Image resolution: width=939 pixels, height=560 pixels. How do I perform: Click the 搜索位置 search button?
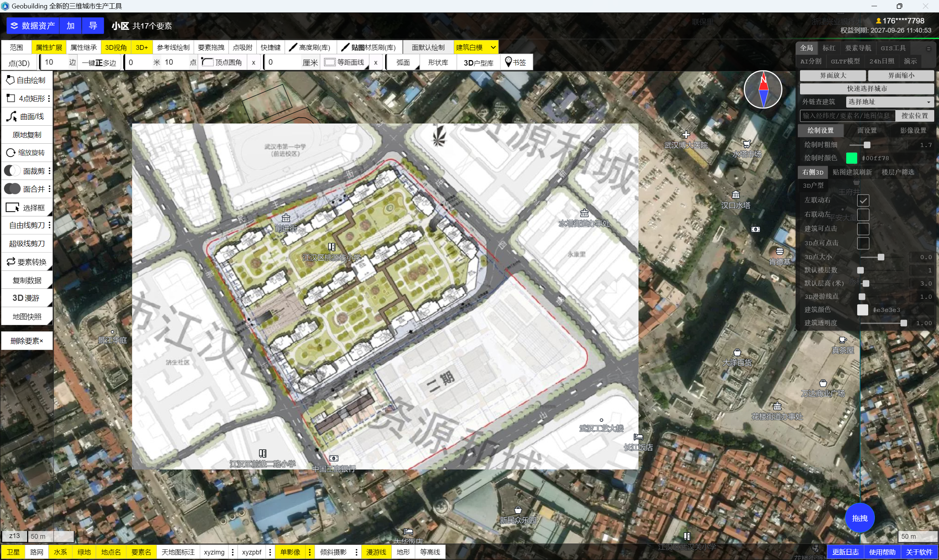pyautogui.click(x=914, y=115)
